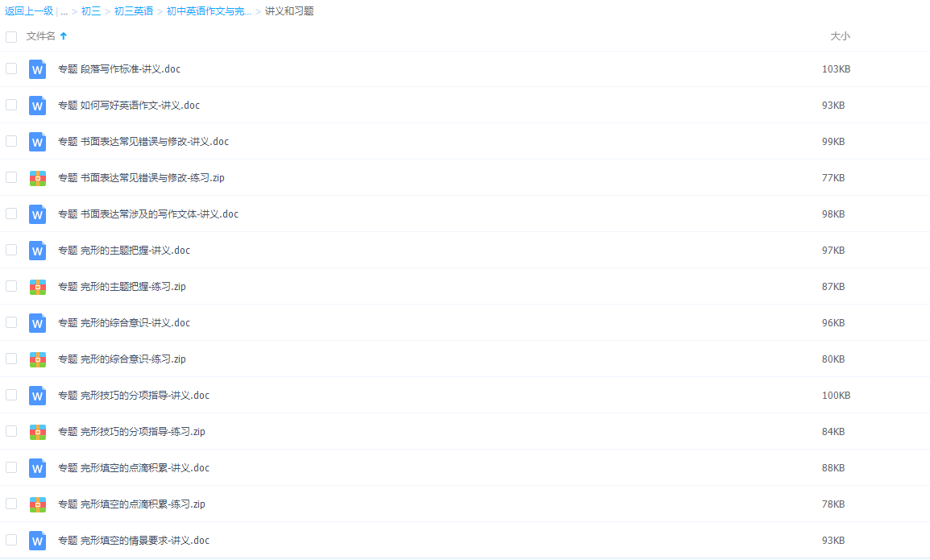Click zip icon for 完形填空的点滴积累-练习.zip
The width and height of the screenshot is (930, 560).
[x=37, y=504]
